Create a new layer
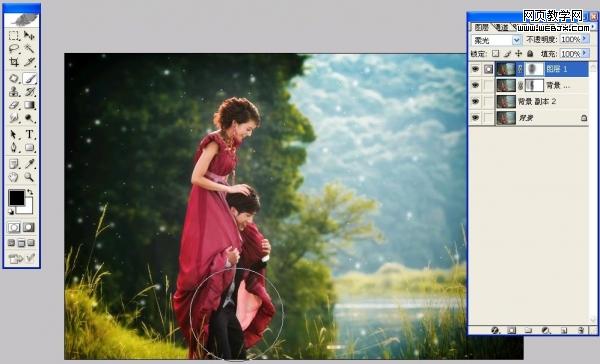The image size is (600, 364). click(x=564, y=330)
